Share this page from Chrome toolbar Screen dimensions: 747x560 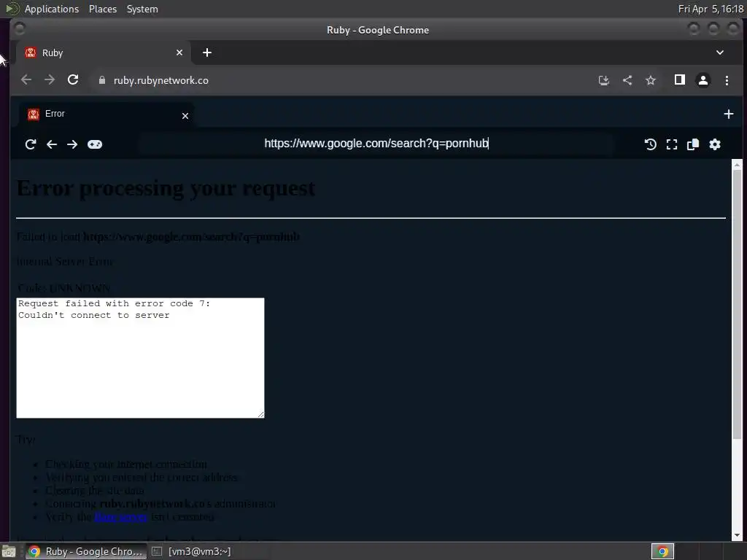click(627, 80)
